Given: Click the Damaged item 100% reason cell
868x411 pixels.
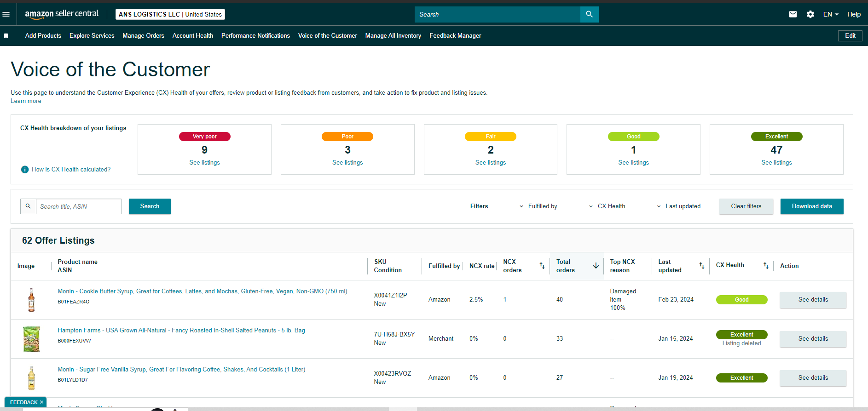Looking at the screenshot, I should pos(623,300).
